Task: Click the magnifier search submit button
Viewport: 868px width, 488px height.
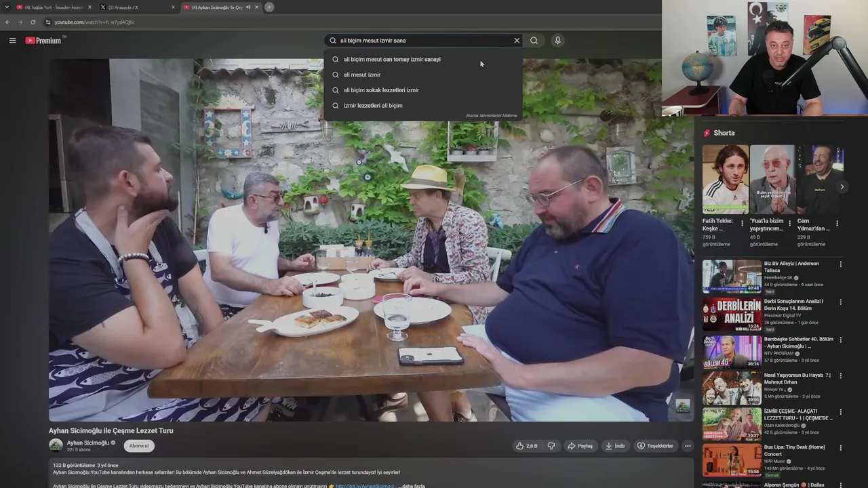Action: (x=534, y=41)
